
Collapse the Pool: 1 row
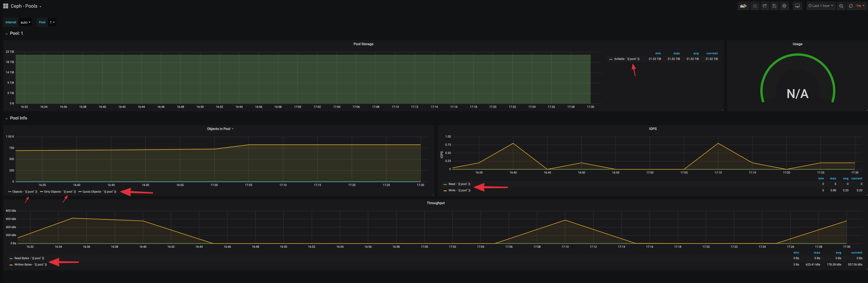click(16, 33)
